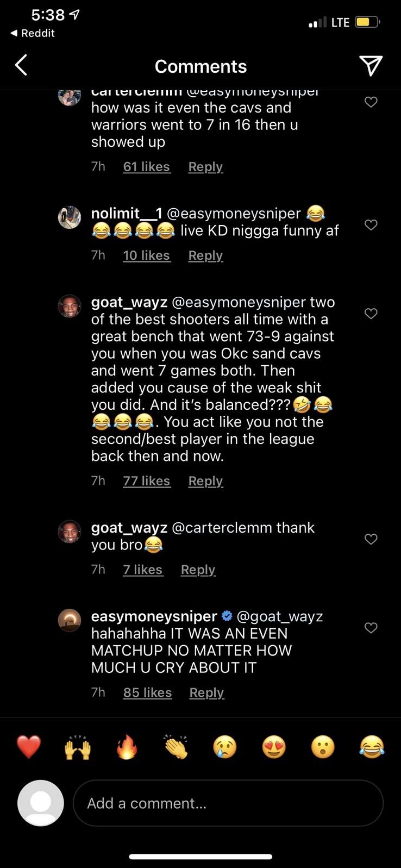This screenshot has height=868, width=401.
Task: Tap the Add a comment field
Action: pos(228,803)
